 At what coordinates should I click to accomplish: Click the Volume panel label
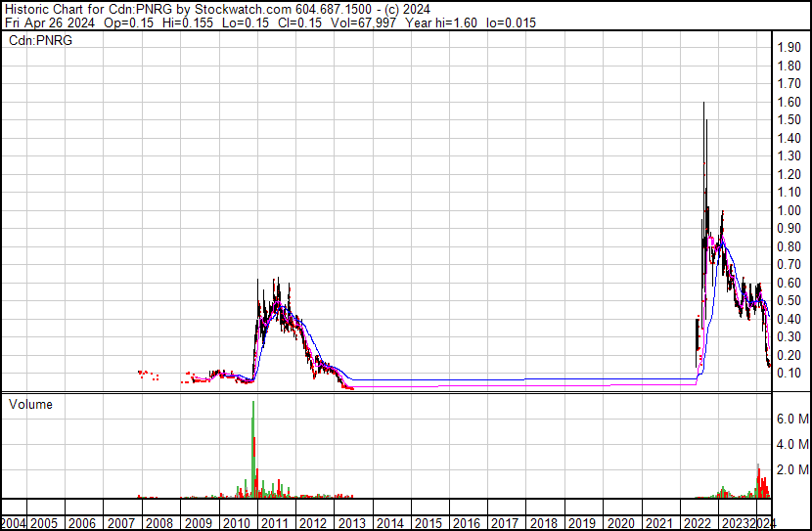tap(30, 404)
